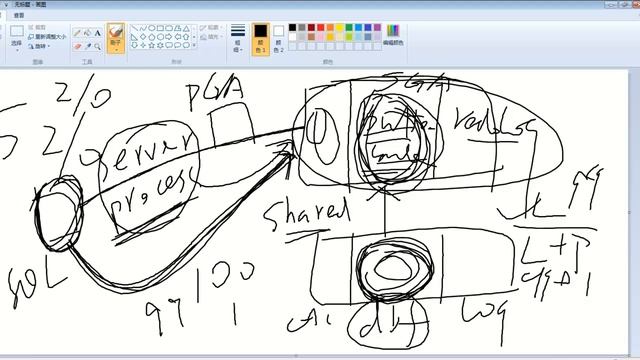Choose the Polygon shape
Image resolution: width=640 pixels, height=360 pixels.
[178, 28]
